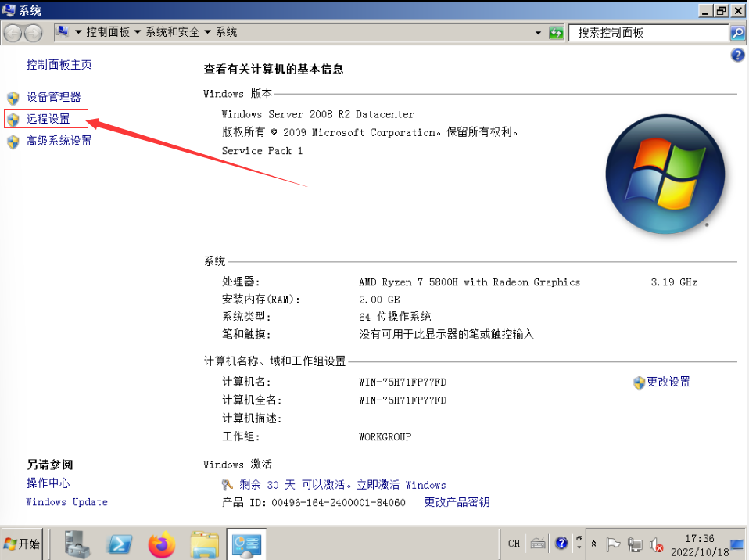Viewport: 749px width, 560px height.
Task: Click the Control Panel taskbar button
Action: (246, 544)
